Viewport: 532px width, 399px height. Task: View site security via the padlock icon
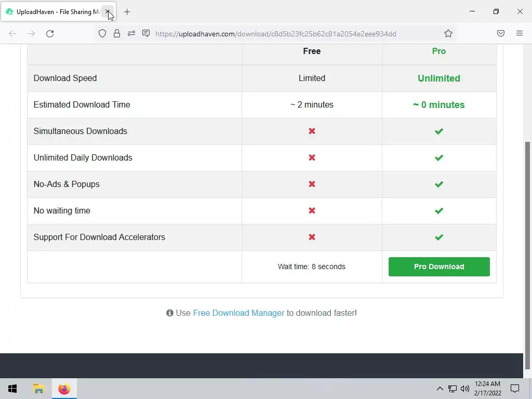pyautogui.click(x=117, y=33)
